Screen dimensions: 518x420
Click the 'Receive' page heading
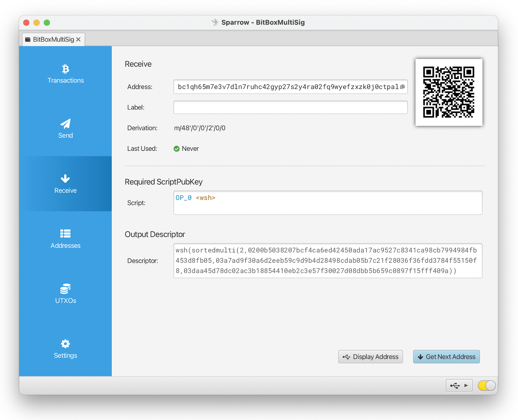(x=138, y=64)
